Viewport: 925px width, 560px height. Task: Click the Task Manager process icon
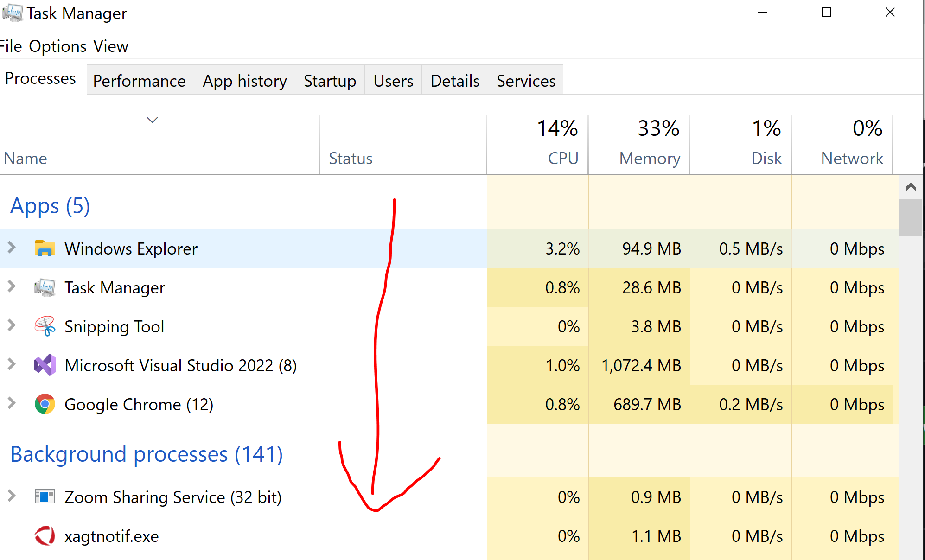pyautogui.click(x=45, y=287)
